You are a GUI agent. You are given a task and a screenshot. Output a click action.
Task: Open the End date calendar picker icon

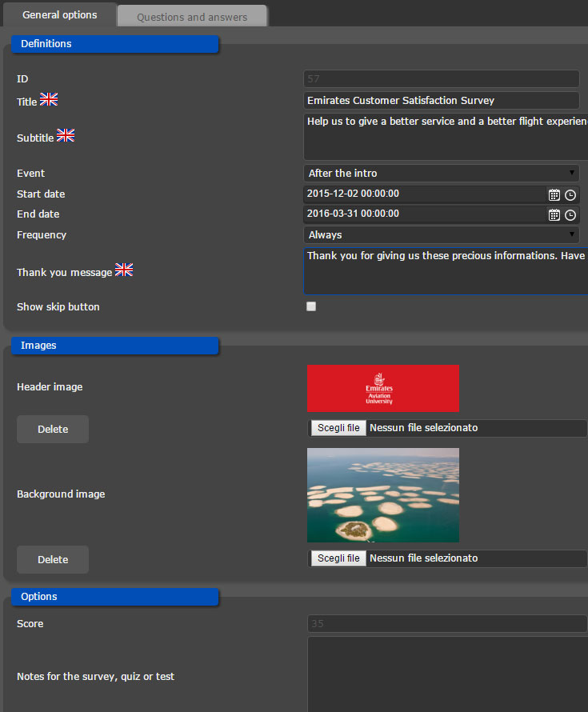point(554,214)
